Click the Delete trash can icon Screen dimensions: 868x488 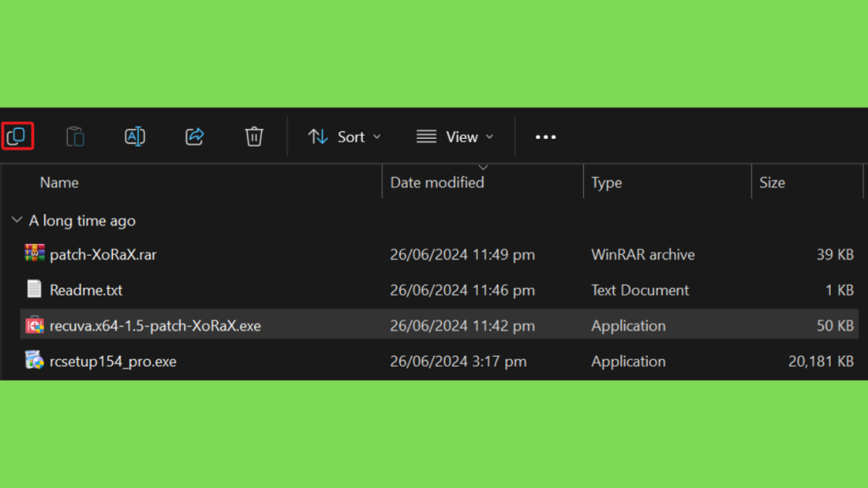(254, 136)
